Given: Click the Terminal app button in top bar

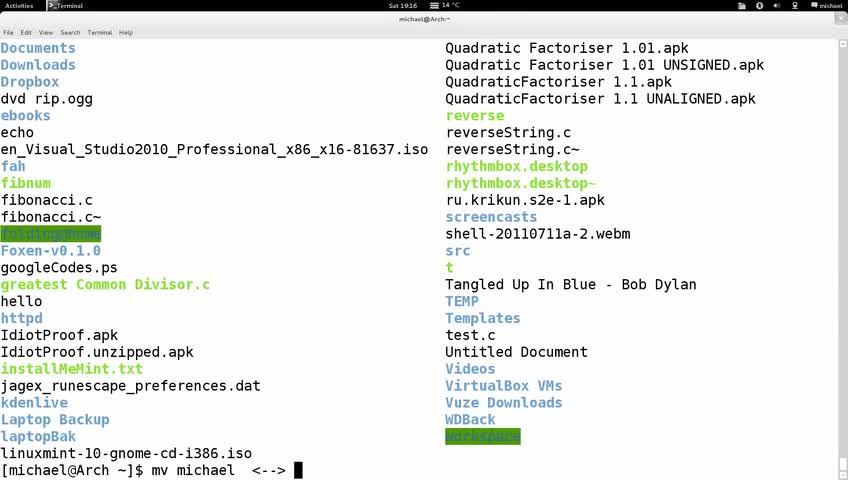Looking at the screenshot, I should [65, 5].
